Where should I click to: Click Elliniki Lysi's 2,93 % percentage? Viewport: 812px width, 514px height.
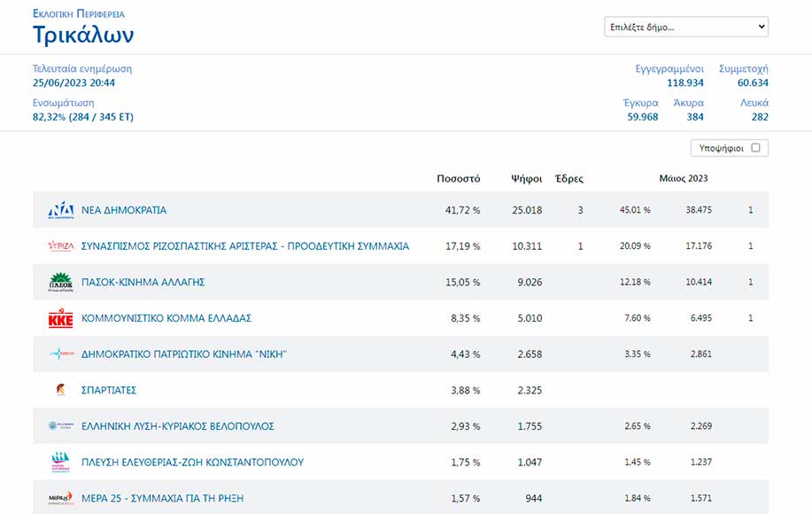pos(466,426)
